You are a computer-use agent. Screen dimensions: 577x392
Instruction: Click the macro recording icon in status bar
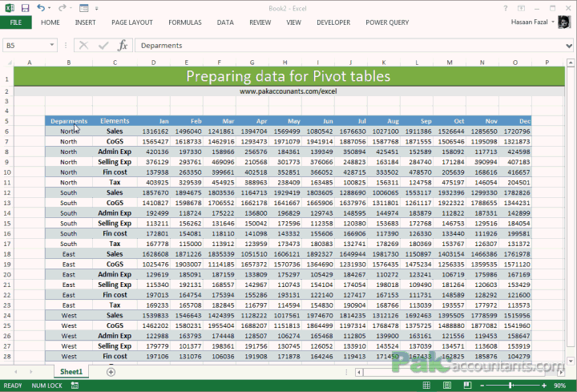point(75,386)
